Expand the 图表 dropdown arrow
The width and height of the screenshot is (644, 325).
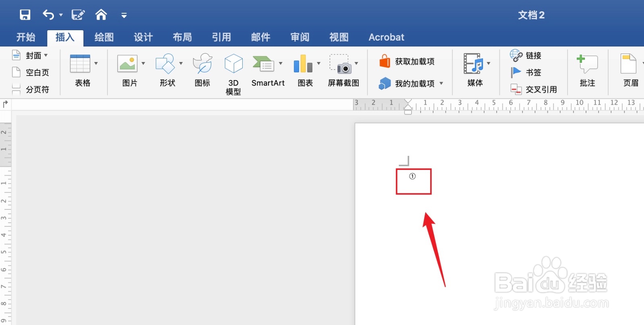319,63
